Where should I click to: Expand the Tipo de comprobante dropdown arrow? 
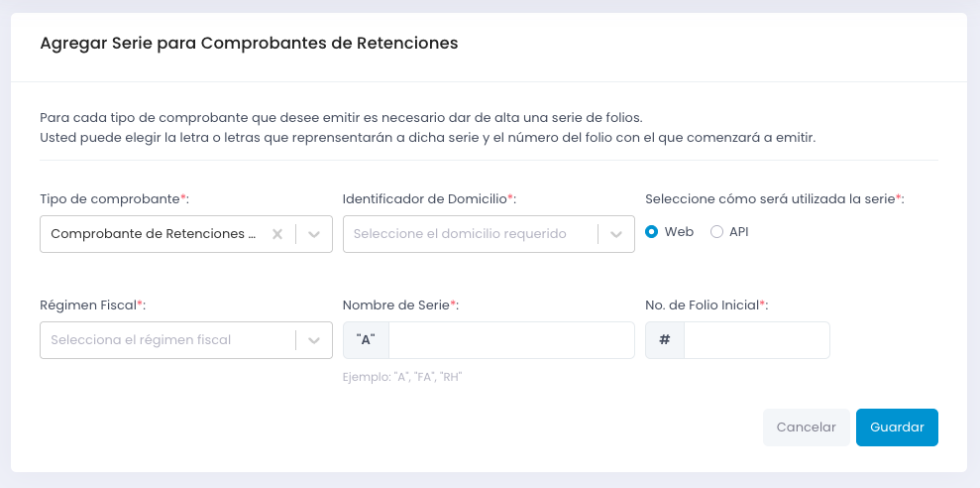314,234
